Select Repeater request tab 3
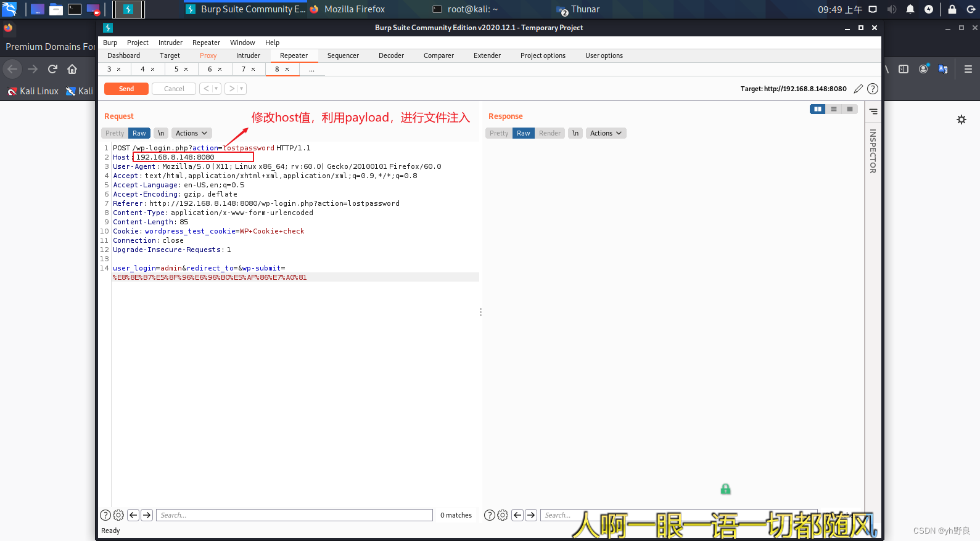 pyautogui.click(x=109, y=69)
